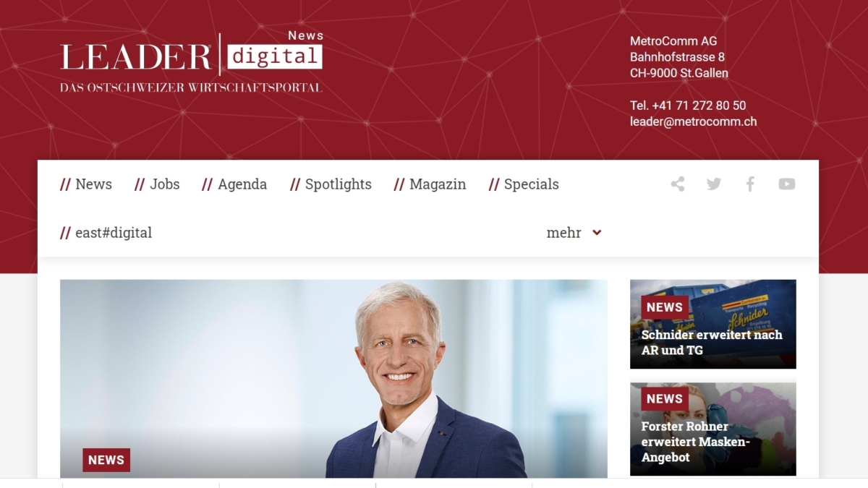Click the LEADER digital logo
This screenshot has height=488, width=868.
tap(191, 61)
